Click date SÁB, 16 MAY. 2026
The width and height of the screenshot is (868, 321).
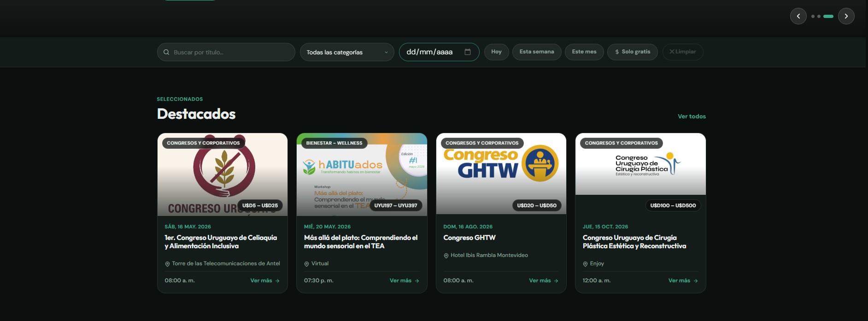[x=188, y=227]
